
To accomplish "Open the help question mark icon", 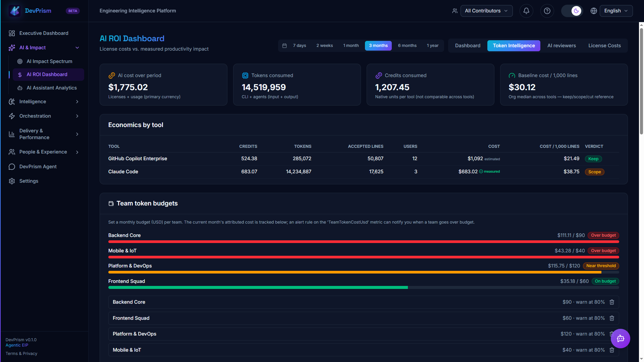I will pyautogui.click(x=547, y=11).
